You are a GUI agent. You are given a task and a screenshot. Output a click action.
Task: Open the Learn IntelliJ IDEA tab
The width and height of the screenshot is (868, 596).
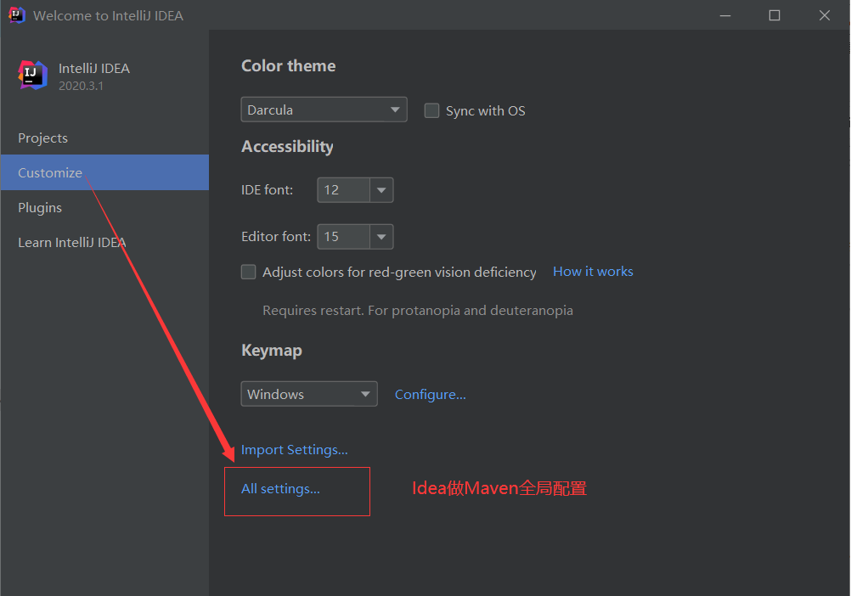click(72, 243)
